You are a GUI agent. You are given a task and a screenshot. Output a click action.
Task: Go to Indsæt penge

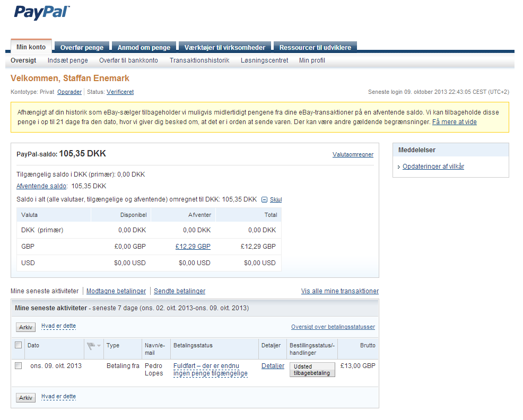click(x=68, y=60)
